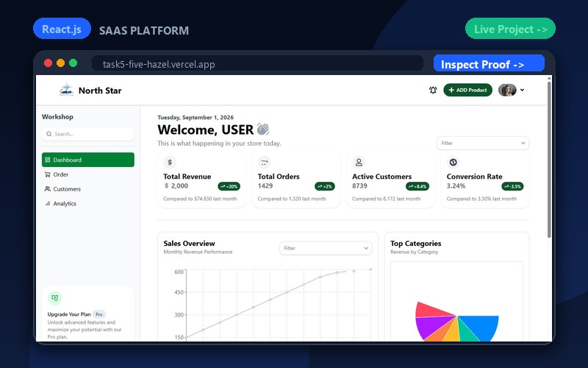
Task: Click the red window dot
Action: click(48, 63)
